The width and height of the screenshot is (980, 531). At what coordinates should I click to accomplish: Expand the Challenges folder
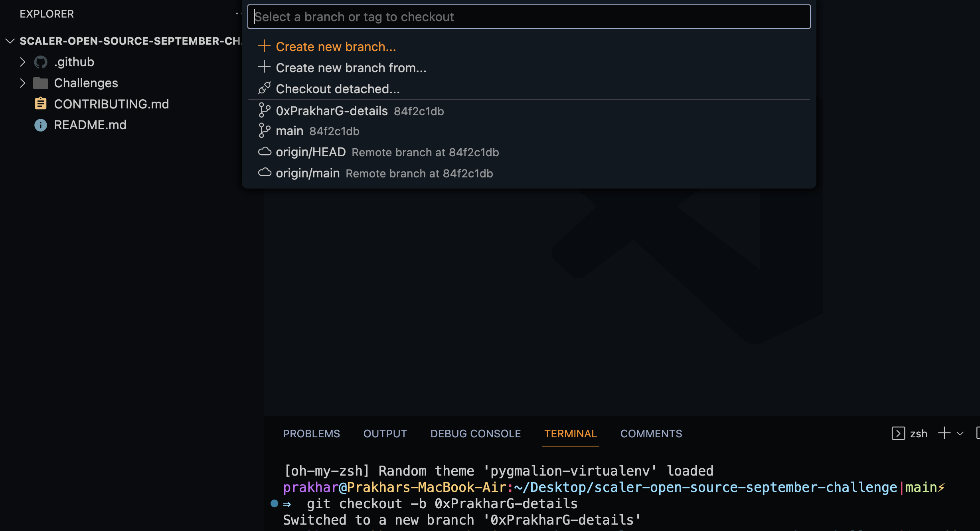click(x=22, y=83)
